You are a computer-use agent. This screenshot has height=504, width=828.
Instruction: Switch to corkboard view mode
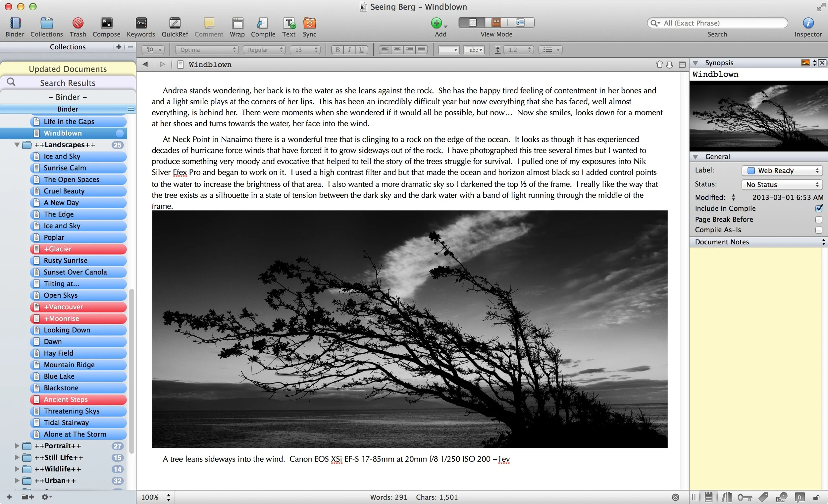[x=496, y=23]
